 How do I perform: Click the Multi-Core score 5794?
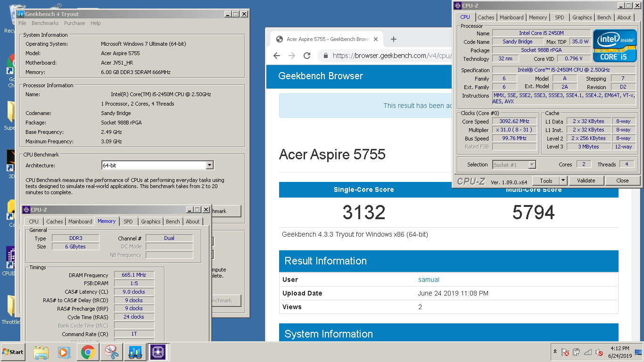click(x=534, y=213)
